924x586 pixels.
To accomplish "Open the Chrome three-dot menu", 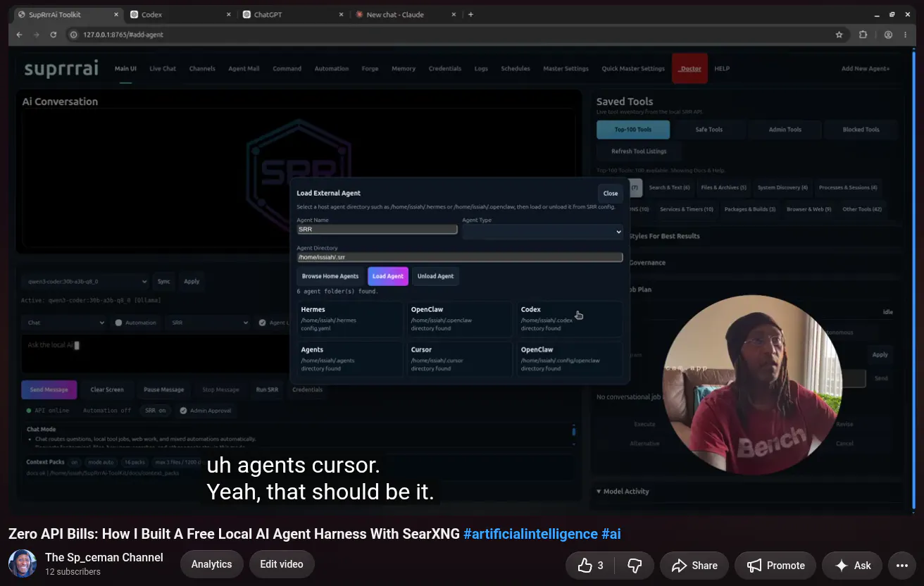I will (905, 35).
